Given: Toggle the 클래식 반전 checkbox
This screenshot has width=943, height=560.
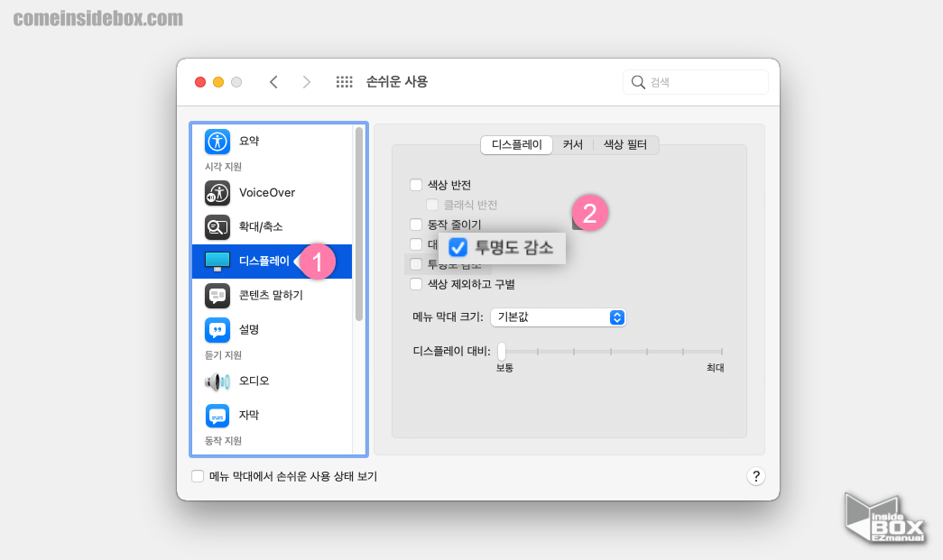Looking at the screenshot, I should [432, 205].
